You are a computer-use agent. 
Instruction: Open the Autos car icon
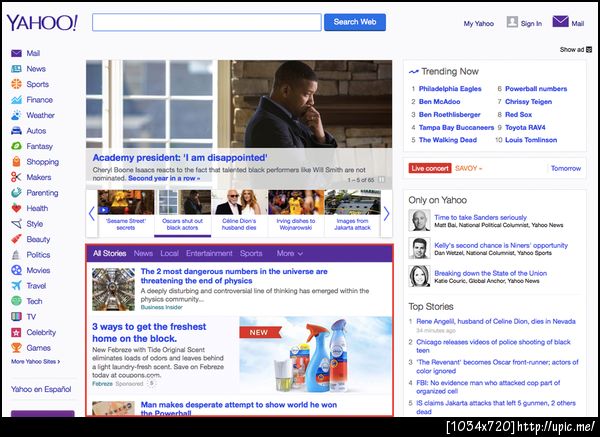[x=16, y=131]
